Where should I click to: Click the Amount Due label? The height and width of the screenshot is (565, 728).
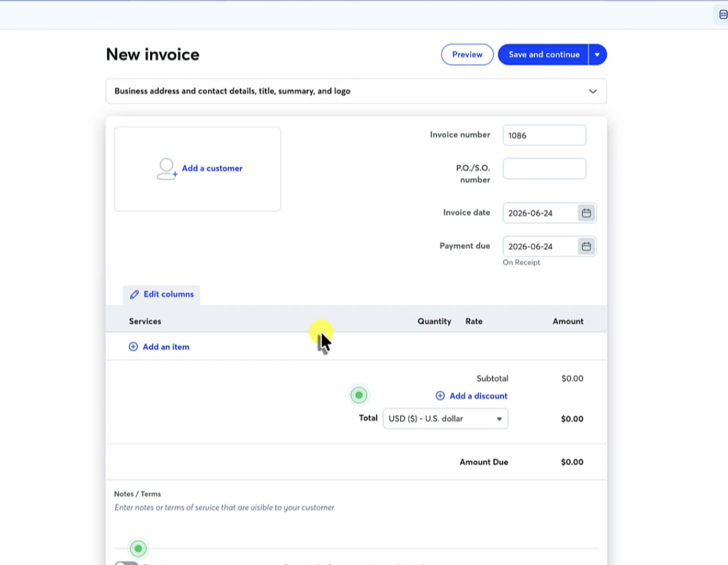(x=484, y=462)
